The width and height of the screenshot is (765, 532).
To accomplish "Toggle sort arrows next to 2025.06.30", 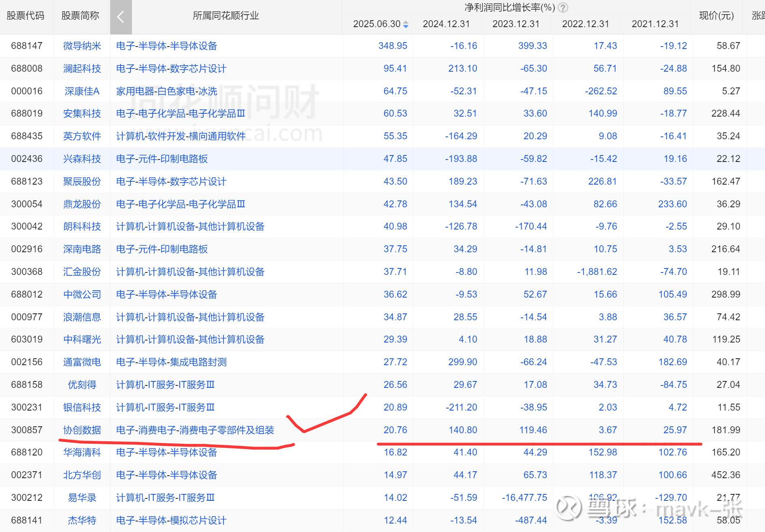I will coord(406,24).
